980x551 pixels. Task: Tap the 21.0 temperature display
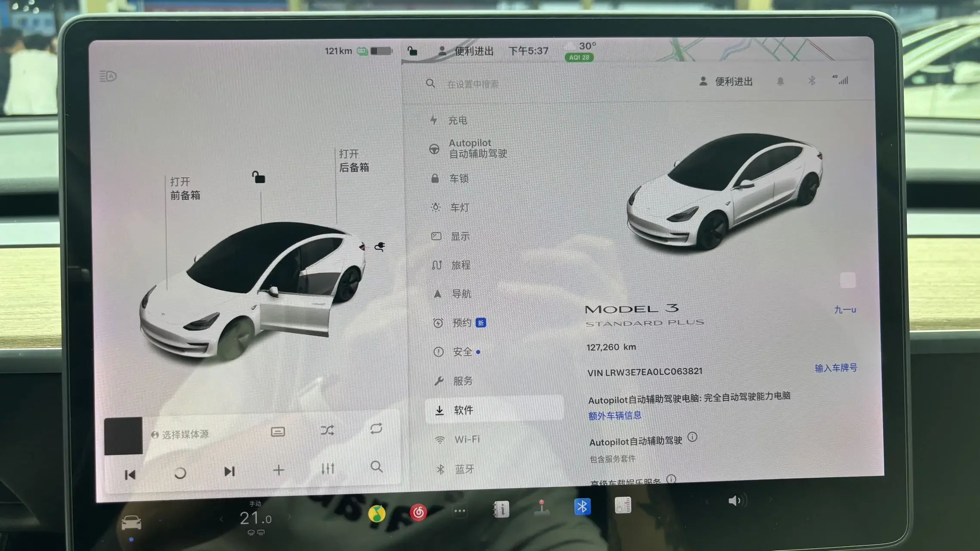255,518
